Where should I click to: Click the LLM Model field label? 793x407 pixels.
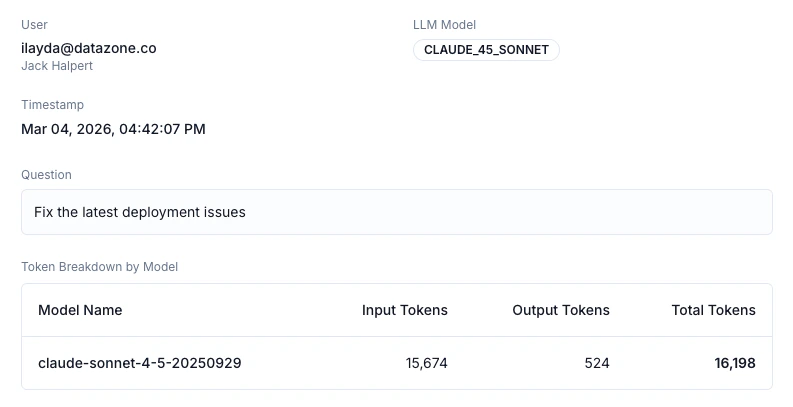(x=446, y=25)
